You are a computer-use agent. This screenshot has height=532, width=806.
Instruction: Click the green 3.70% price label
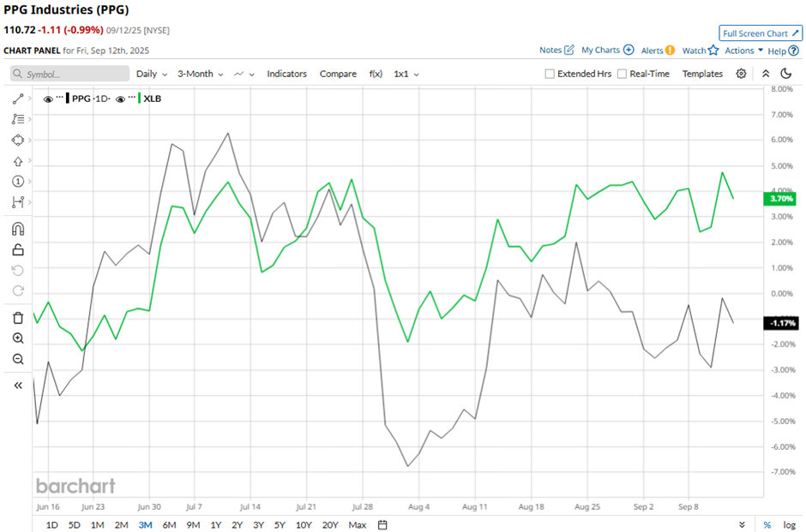(x=781, y=199)
